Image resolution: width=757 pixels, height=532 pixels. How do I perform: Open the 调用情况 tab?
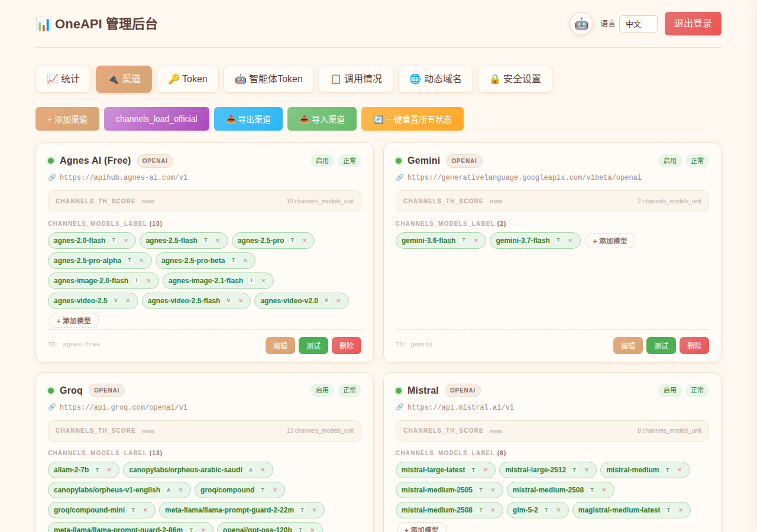pos(356,79)
